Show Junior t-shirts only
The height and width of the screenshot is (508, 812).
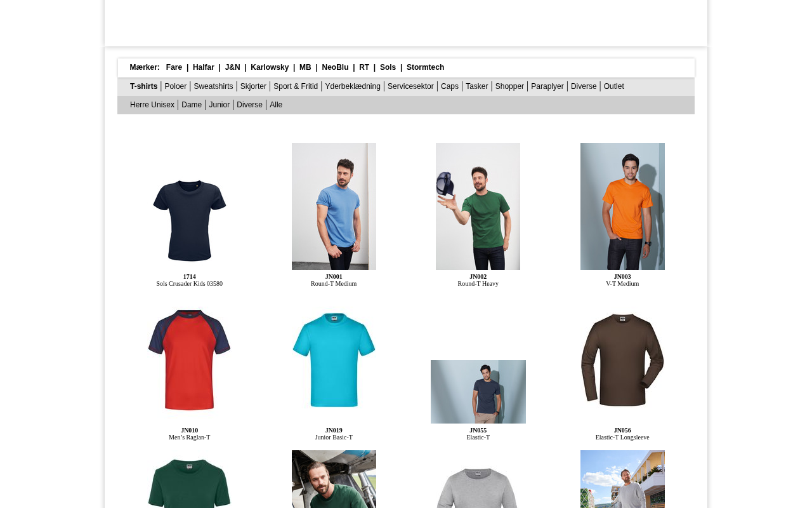point(219,105)
